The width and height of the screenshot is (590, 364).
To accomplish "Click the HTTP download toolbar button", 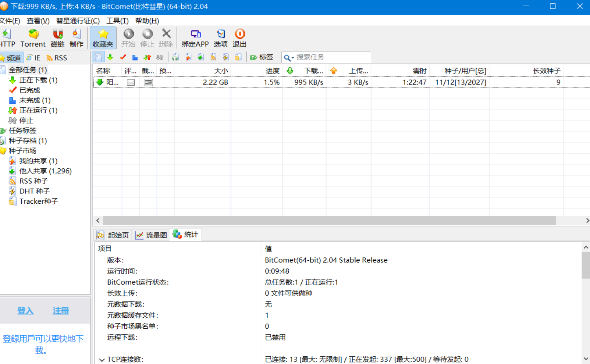I will [7, 38].
